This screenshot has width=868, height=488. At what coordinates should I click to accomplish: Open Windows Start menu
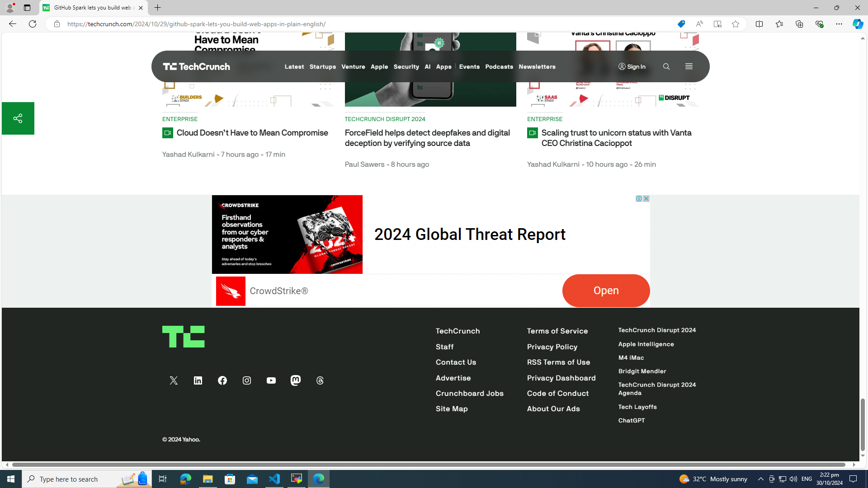coord(11,479)
